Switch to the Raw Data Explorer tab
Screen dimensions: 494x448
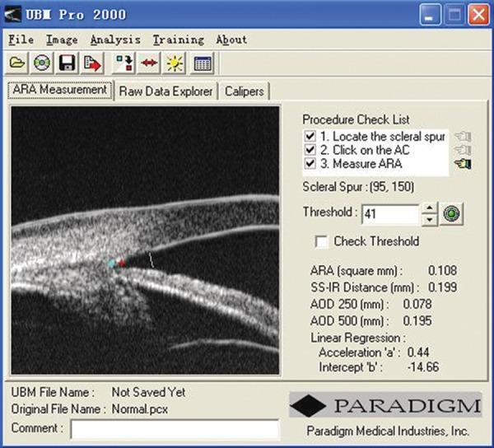(166, 91)
